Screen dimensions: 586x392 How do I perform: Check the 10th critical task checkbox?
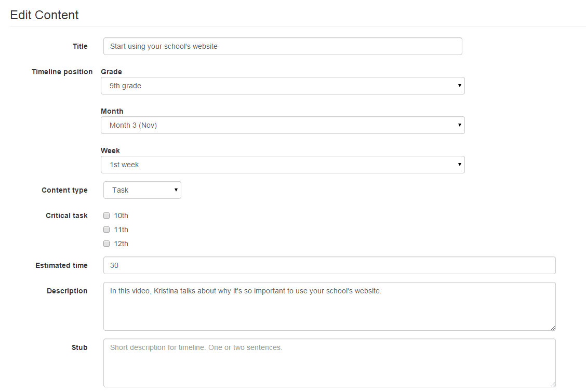(106, 215)
